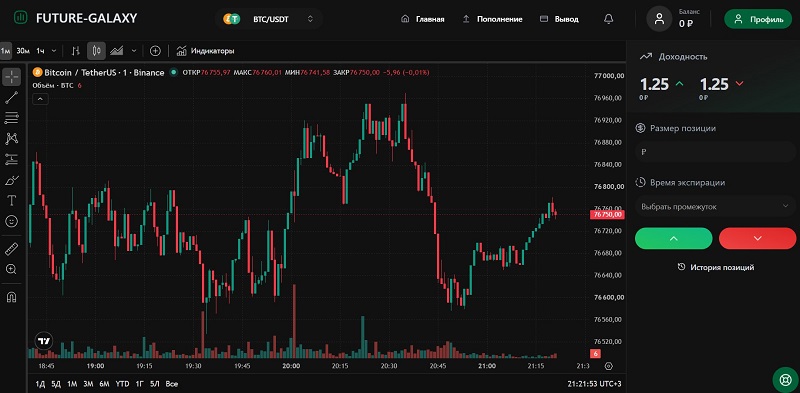Select candlestick chart style
Image resolution: width=800 pixels, height=393 pixels.
click(x=96, y=51)
